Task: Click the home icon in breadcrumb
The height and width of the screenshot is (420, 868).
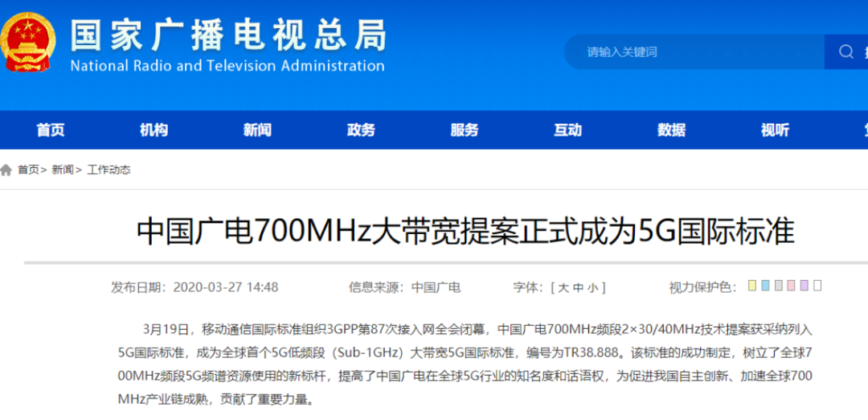Action: (x=6, y=170)
